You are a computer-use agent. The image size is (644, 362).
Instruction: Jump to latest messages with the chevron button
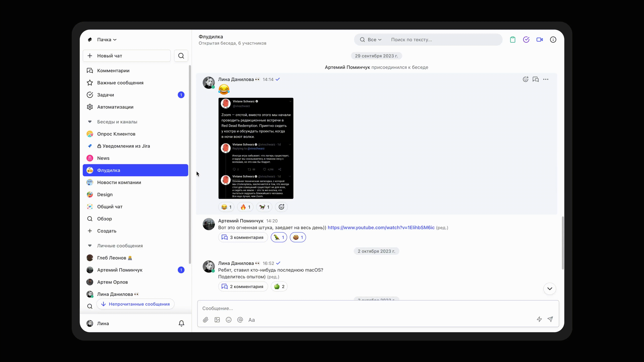click(550, 289)
